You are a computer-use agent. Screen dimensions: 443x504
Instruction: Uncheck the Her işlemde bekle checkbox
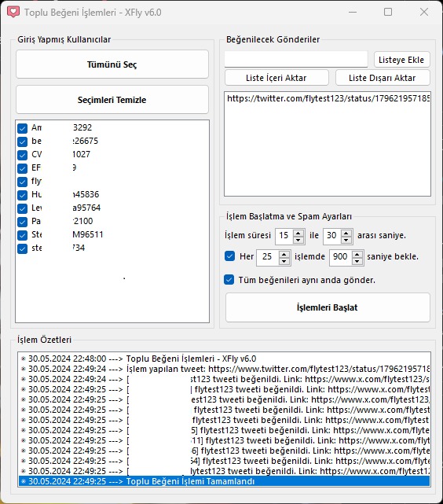coord(229,256)
